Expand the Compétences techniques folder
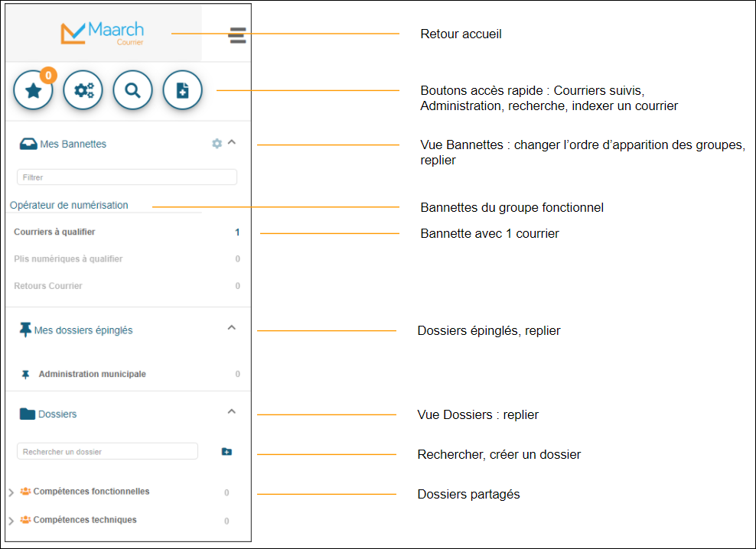 click(x=11, y=521)
